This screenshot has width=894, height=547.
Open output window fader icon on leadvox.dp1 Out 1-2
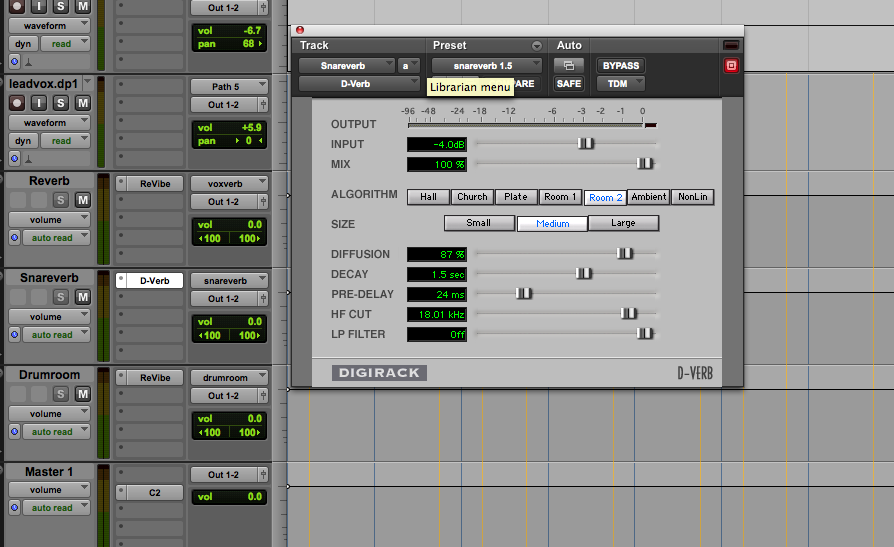[x=263, y=104]
